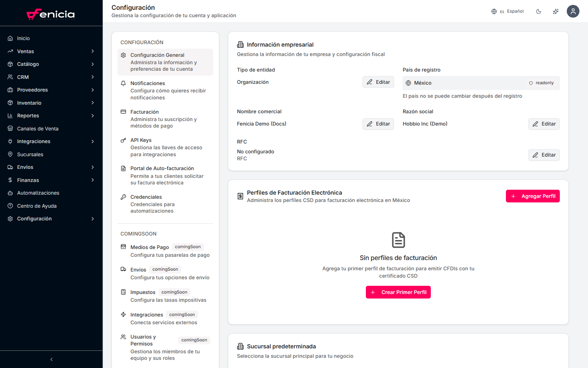The width and height of the screenshot is (588, 368).
Task: Open the user profile avatar menu
Action: 573,11
